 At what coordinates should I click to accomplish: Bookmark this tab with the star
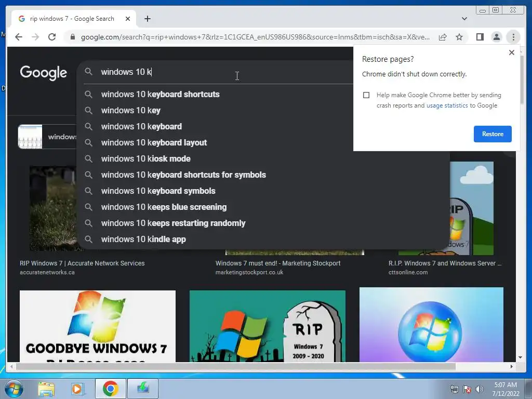tap(459, 37)
